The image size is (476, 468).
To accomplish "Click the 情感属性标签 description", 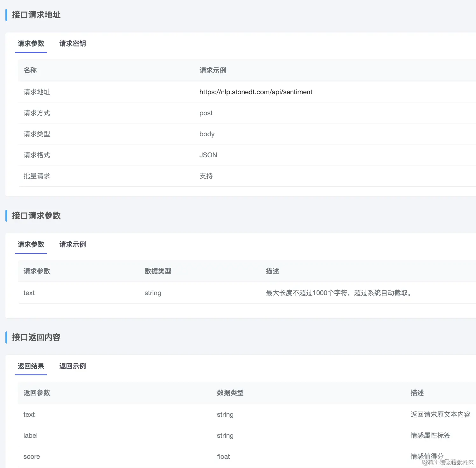I will click(x=430, y=436).
